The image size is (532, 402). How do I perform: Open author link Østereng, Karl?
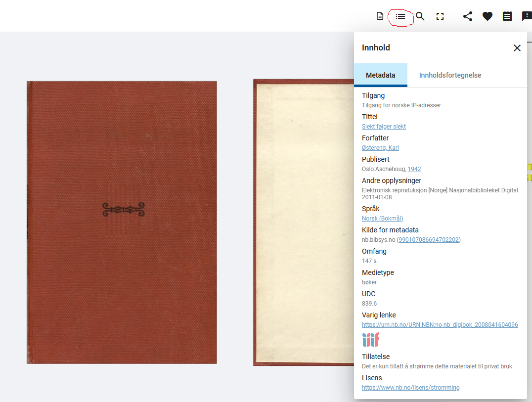tap(380, 148)
